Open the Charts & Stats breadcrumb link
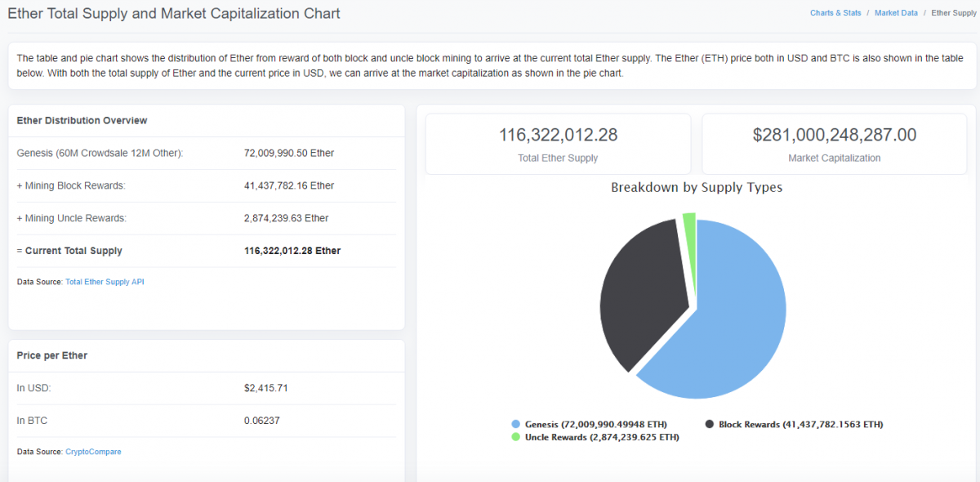Viewport: 980px width, 482px height. click(835, 13)
